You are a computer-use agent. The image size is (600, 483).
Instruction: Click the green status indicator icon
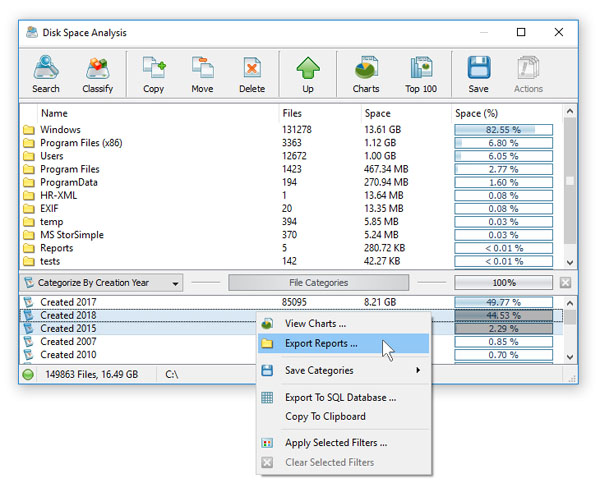pyautogui.click(x=28, y=375)
